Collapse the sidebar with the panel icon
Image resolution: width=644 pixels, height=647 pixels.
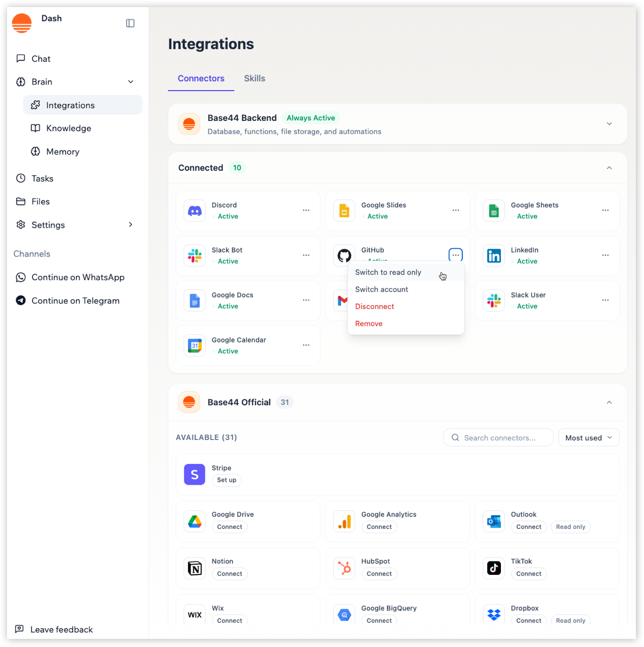pos(130,23)
